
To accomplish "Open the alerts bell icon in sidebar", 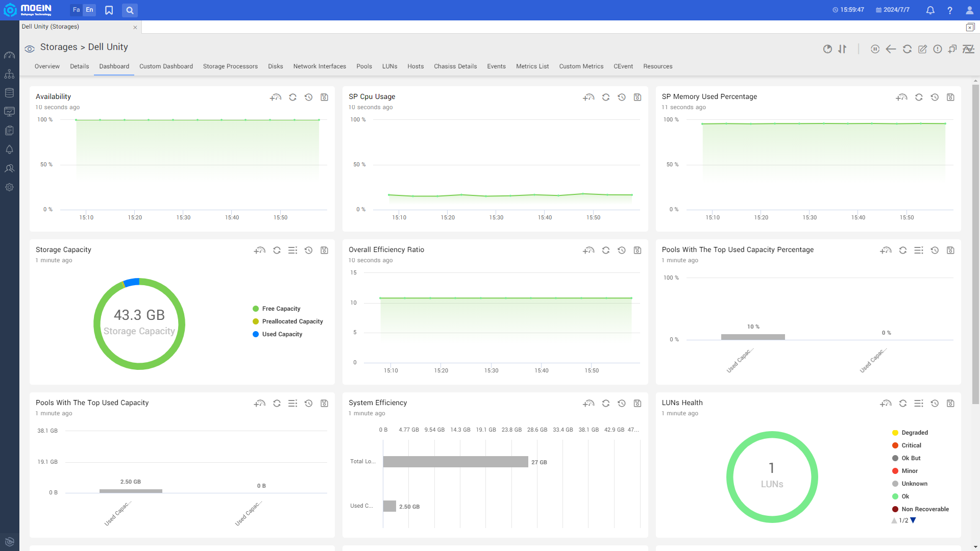I will pos(9,149).
